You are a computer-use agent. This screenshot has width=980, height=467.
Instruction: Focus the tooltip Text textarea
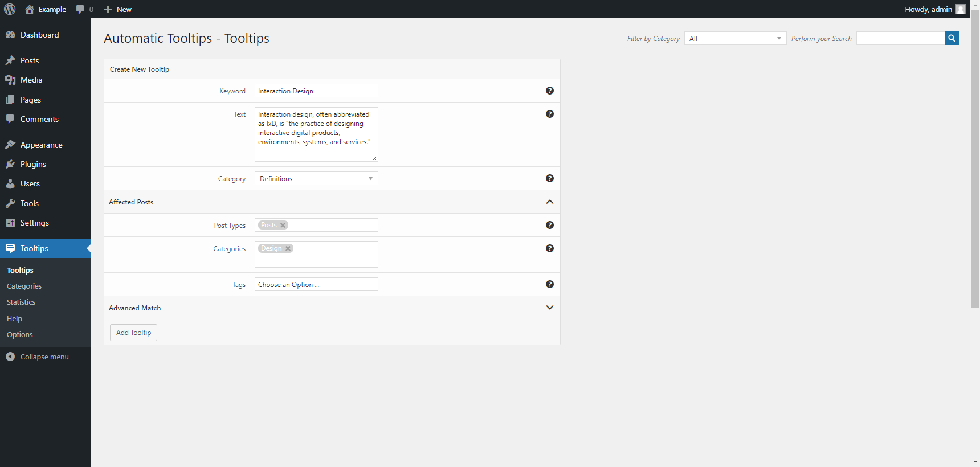point(316,134)
